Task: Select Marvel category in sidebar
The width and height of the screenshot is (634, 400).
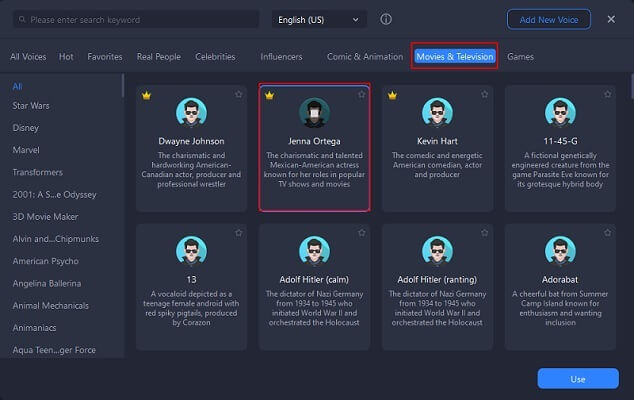Action: pos(26,150)
